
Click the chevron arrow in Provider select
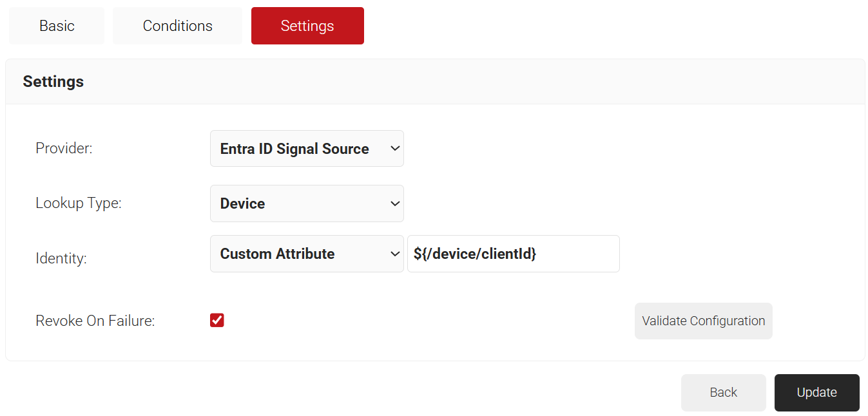[x=395, y=149]
